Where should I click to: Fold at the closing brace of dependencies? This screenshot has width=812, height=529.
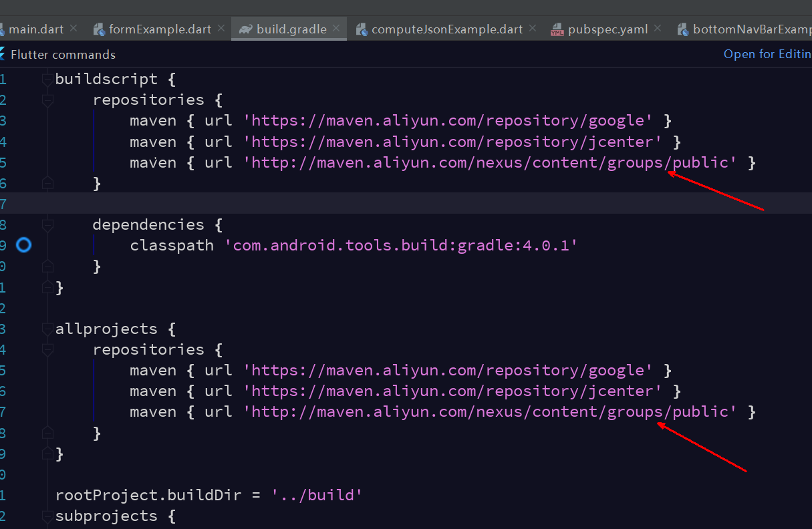tap(47, 266)
